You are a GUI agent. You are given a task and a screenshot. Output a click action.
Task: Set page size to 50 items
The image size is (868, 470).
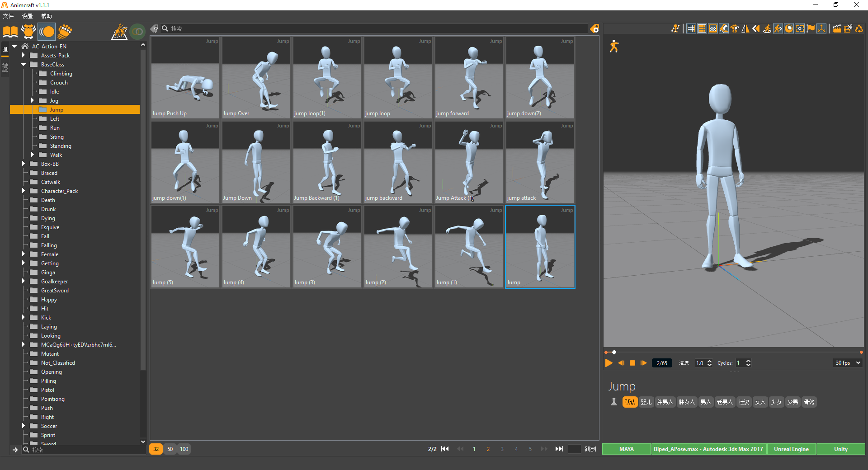[x=170, y=449]
